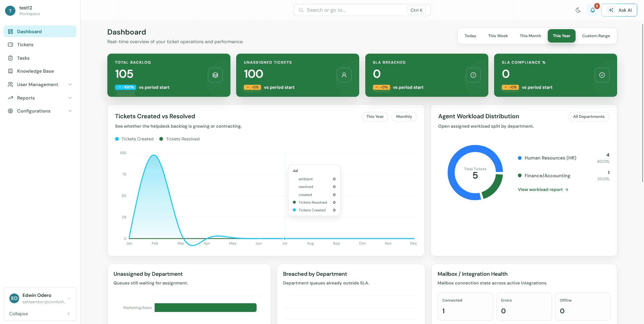Click Collapse at the sidebar bottom
This screenshot has height=324, width=644.
(18, 314)
